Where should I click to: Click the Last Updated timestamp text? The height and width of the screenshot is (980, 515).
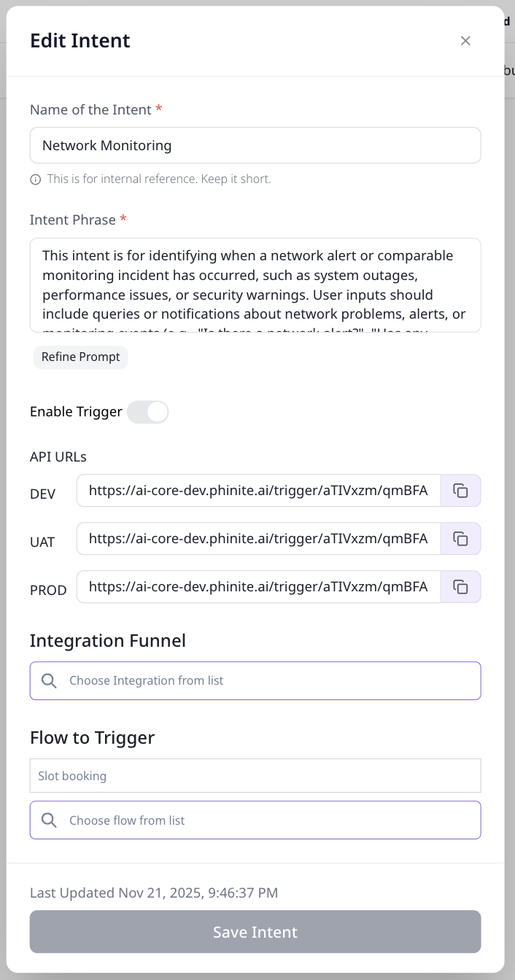click(x=154, y=892)
